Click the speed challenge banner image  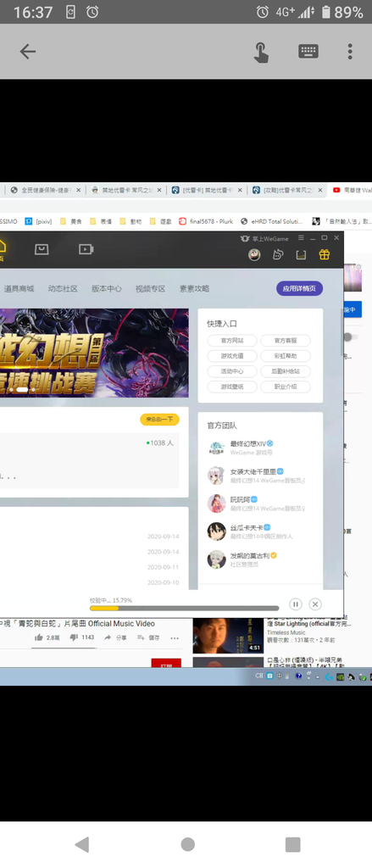[94, 353]
